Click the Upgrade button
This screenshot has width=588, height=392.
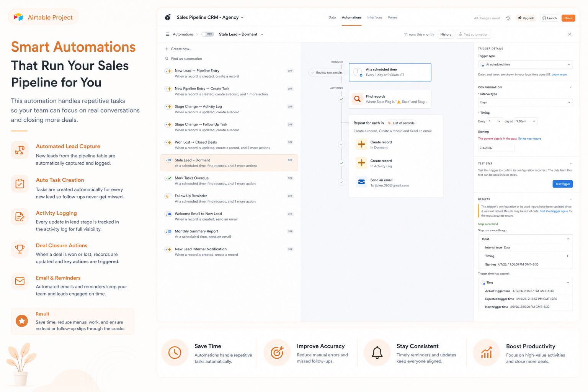point(526,18)
